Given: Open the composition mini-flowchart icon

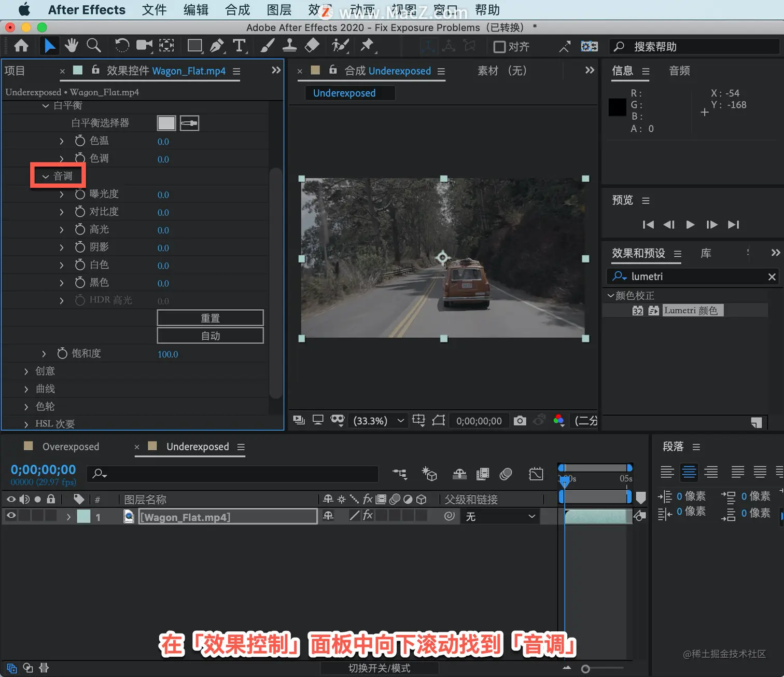Looking at the screenshot, I should point(400,474).
